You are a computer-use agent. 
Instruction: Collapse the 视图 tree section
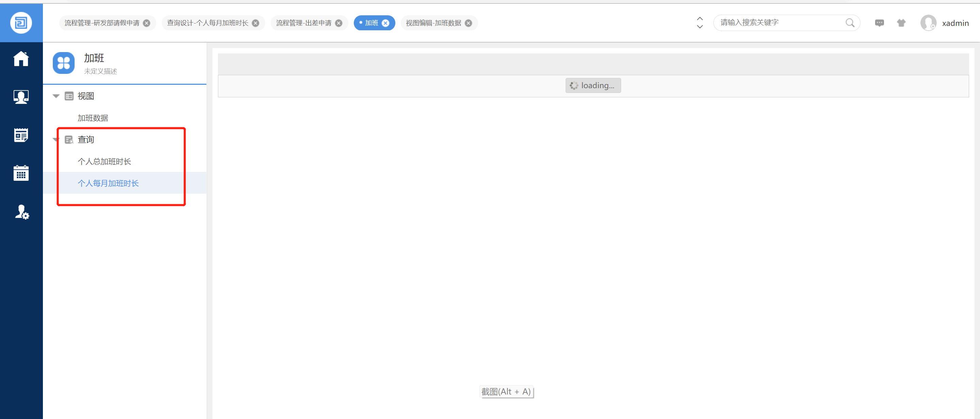pyautogui.click(x=56, y=96)
